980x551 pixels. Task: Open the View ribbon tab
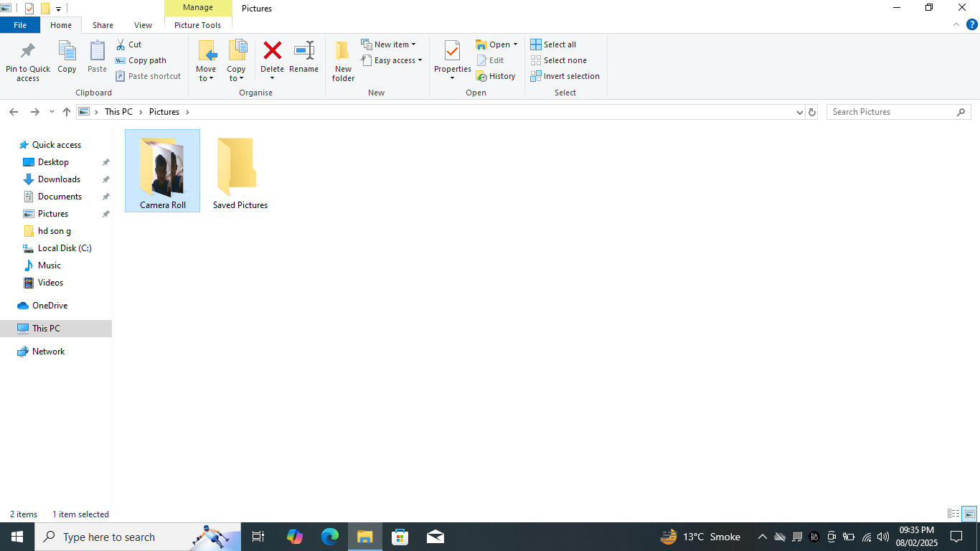pyautogui.click(x=143, y=25)
